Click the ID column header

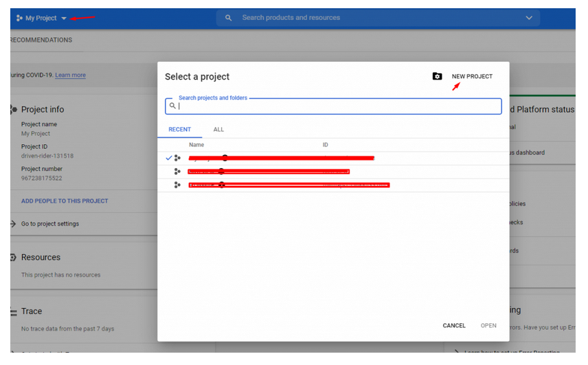(x=325, y=145)
